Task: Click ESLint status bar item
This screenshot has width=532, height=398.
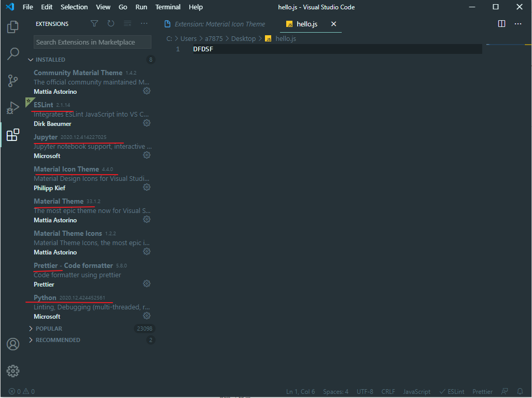Action: click(x=452, y=392)
